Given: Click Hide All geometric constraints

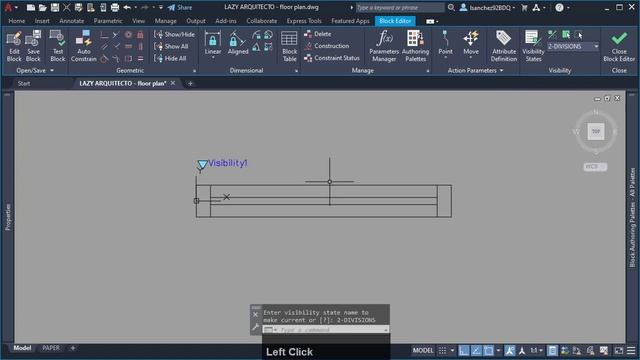Looking at the screenshot, I should (170, 58).
